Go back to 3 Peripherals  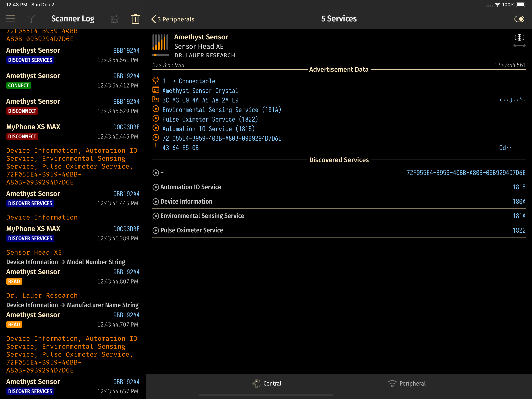(x=173, y=19)
